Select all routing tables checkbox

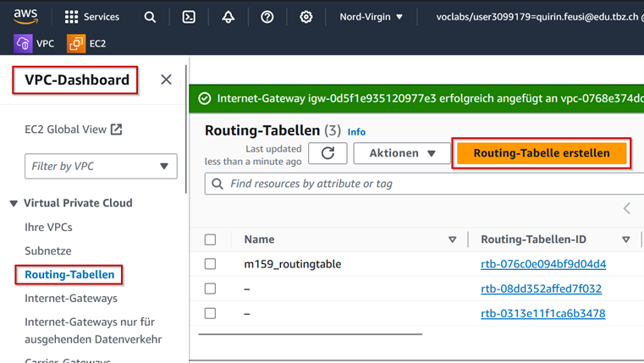(x=210, y=239)
